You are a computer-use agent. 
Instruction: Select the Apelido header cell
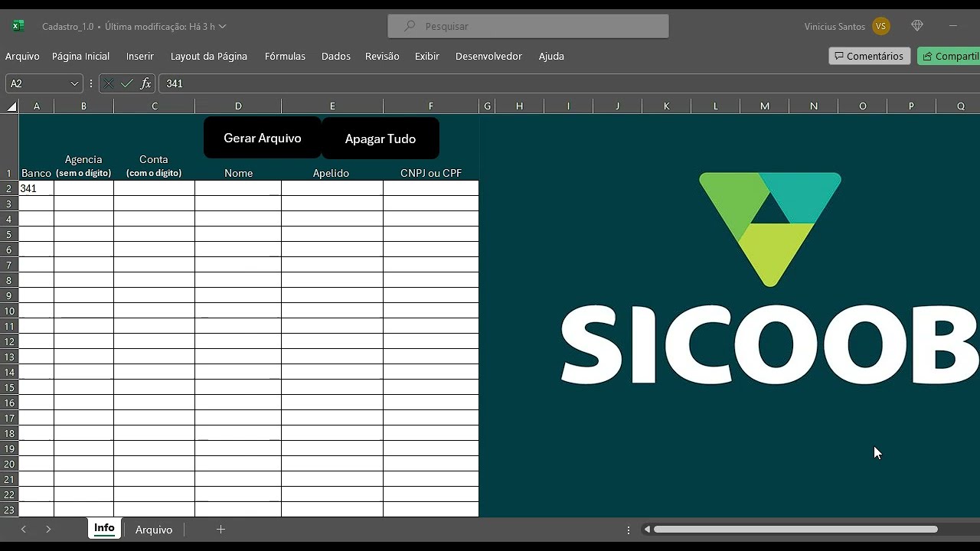point(332,173)
